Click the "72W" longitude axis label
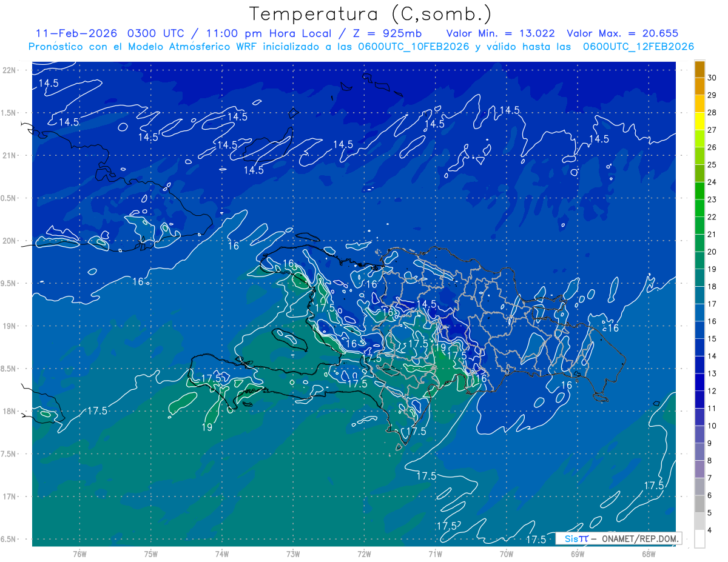 pos(364,554)
